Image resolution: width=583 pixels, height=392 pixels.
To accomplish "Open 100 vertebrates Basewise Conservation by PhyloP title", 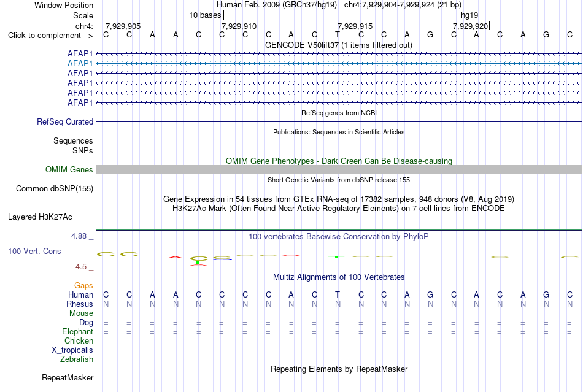I will [x=338, y=237].
